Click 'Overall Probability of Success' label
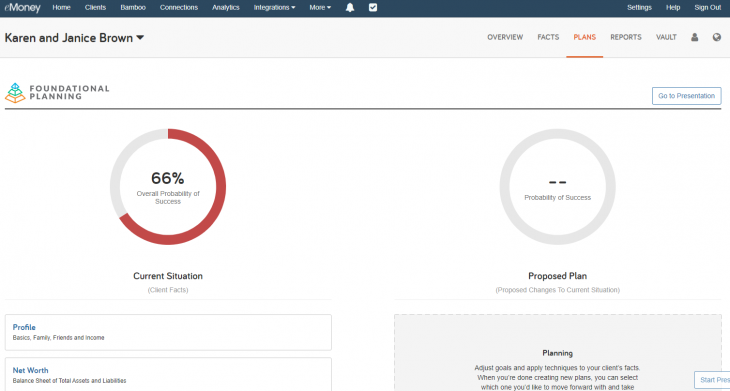730x391 pixels. pos(168,197)
